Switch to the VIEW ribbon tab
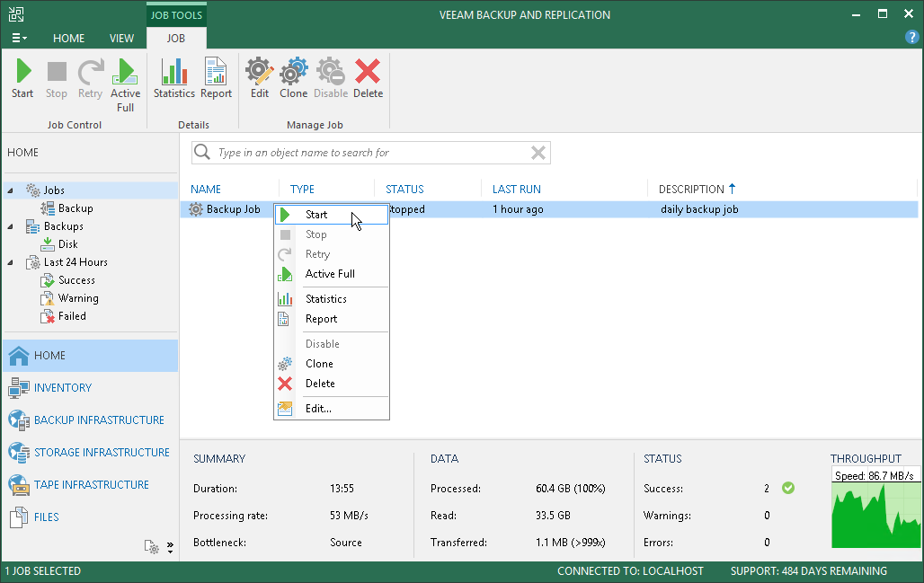This screenshot has height=583, width=924. pyautogui.click(x=121, y=39)
